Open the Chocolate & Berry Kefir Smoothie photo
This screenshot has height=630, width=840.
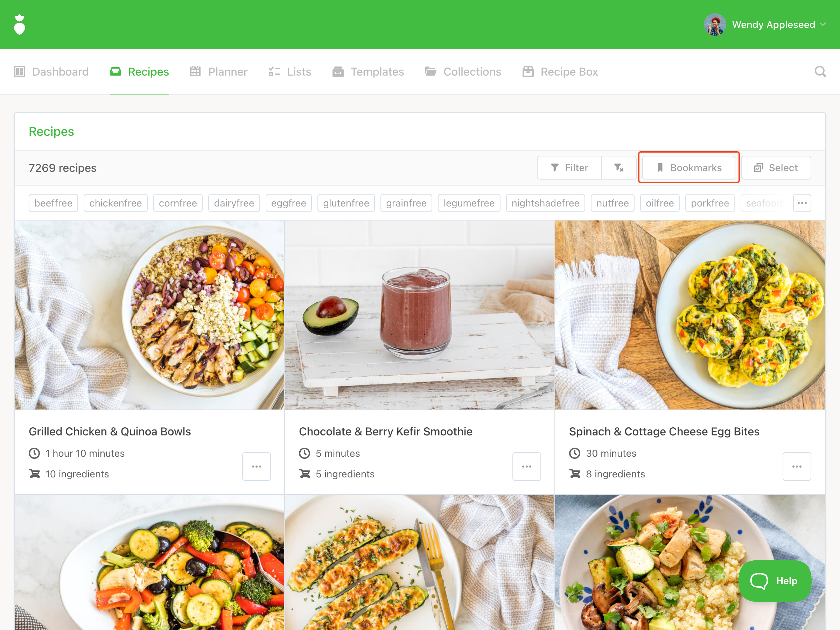coord(420,315)
